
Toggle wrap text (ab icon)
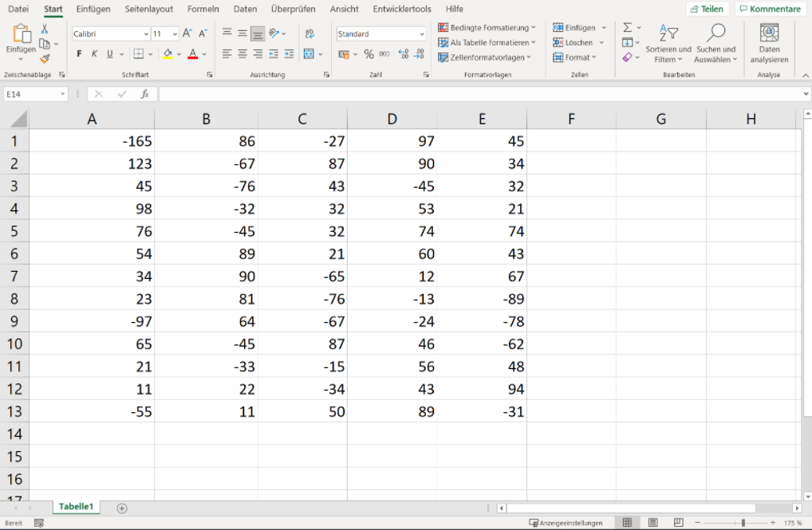coord(309,33)
